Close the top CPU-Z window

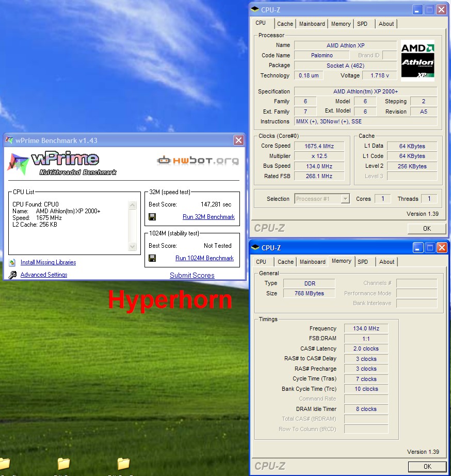[x=442, y=10]
